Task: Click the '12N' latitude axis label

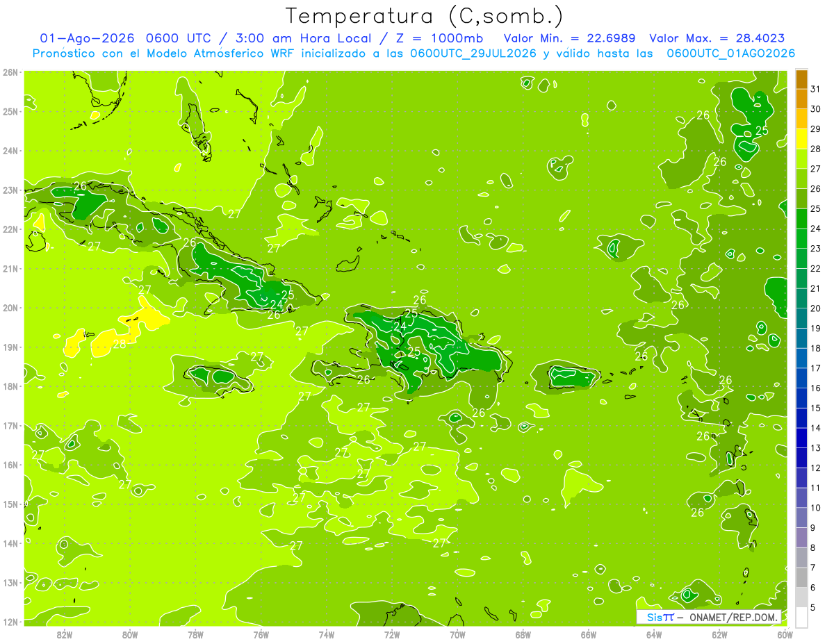Action: pos(10,622)
